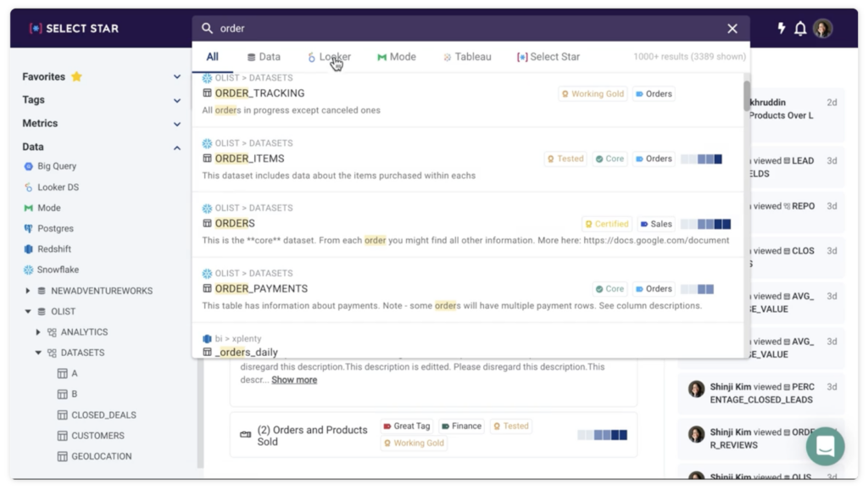Switch to the All results tab

tap(213, 57)
